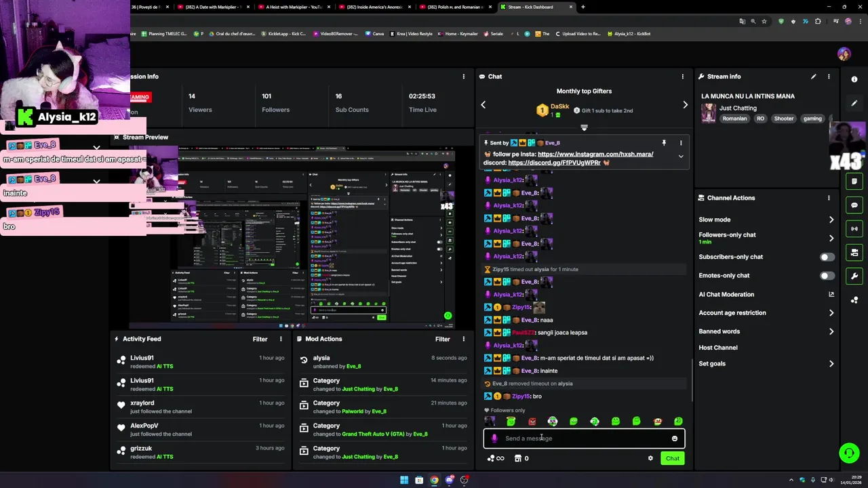Open Windows Start button on taskbar
This screenshot has width=868, height=488.
point(404,480)
